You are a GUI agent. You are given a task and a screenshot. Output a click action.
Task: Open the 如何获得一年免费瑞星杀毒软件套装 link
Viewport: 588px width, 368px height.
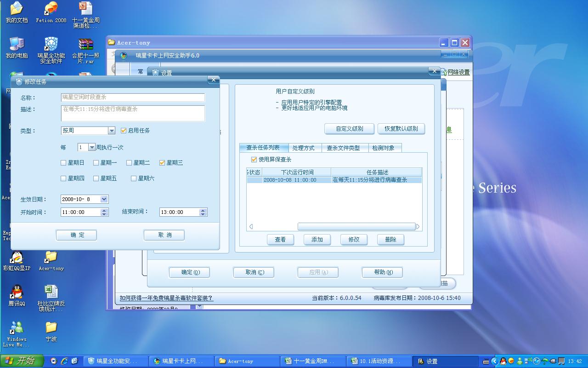point(166,298)
